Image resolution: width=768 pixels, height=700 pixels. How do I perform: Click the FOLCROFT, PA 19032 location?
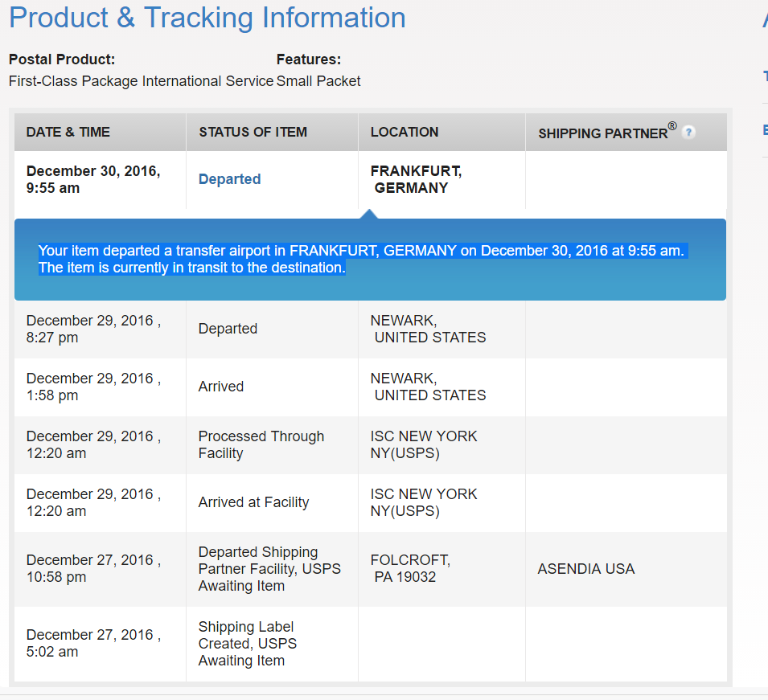(410, 568)
